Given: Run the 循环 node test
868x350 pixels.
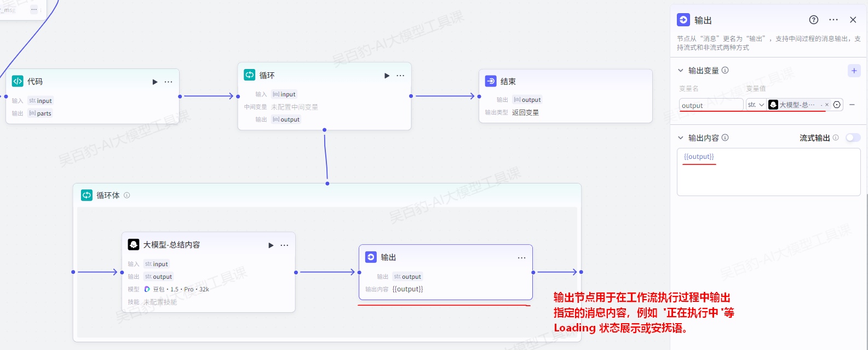Looking at the screenshot, I should 387,76.
